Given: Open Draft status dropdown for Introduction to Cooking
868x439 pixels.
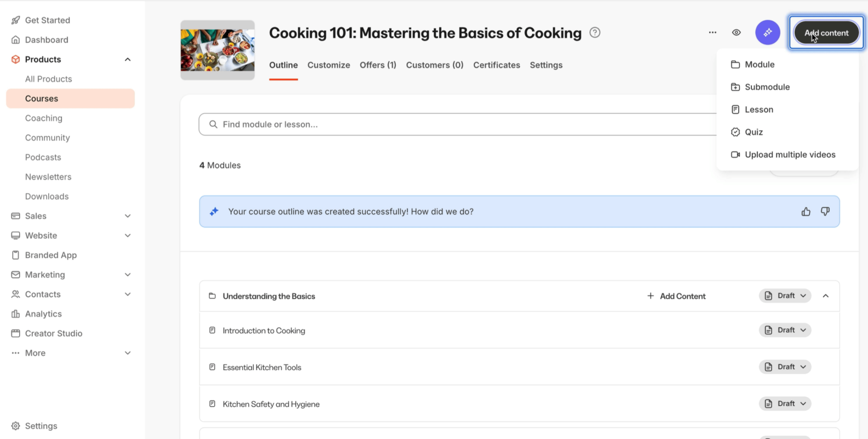Looking at the screenshot, I should click(x=785, y=330).
